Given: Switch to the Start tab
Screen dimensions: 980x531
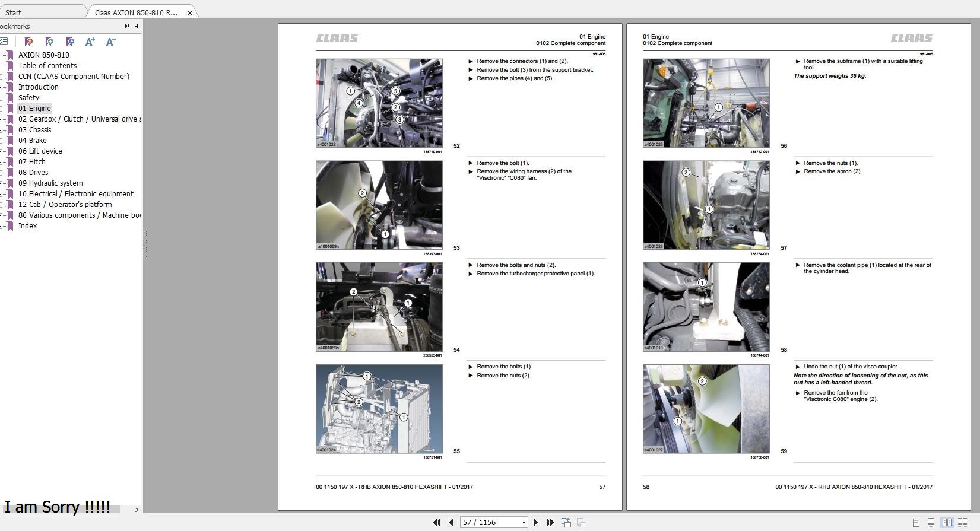Looking at the screenshot, I should click(x=13, y=12).
